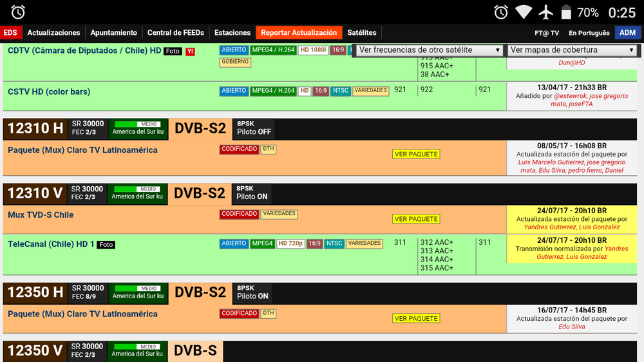Click the Reportar Actualización button
The width and height of the screenshot is (644, 362).
299,33
